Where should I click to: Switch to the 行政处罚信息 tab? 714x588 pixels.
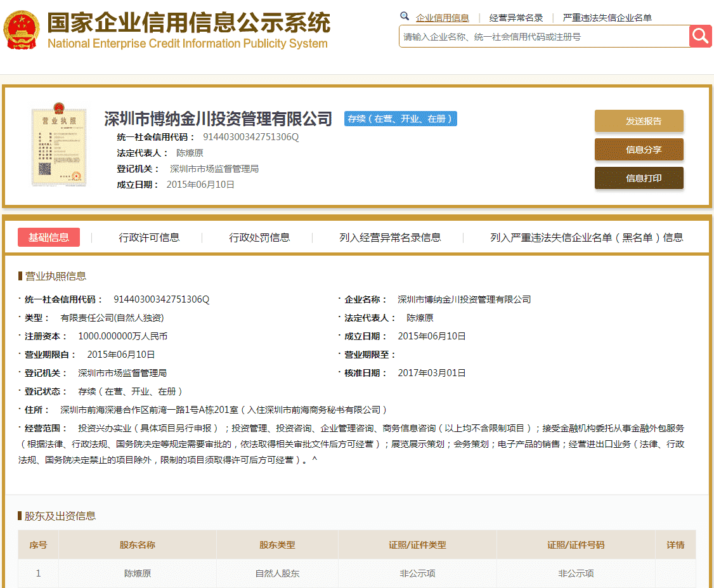click(259, 237)
